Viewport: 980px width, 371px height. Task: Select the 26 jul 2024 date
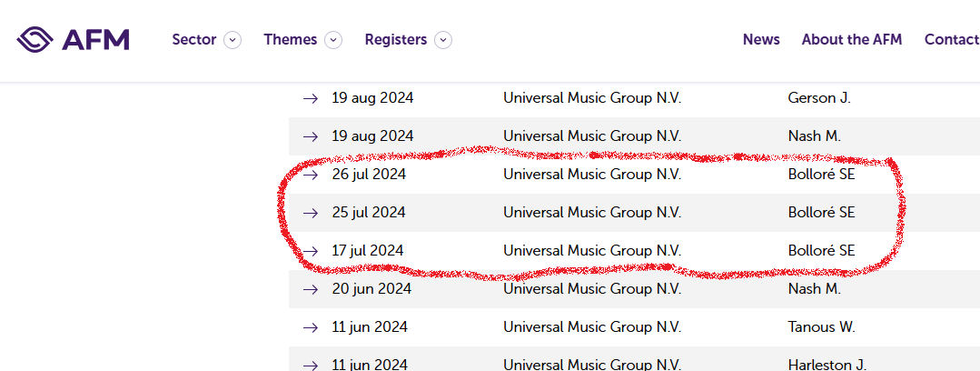click(x=369, y=175)
